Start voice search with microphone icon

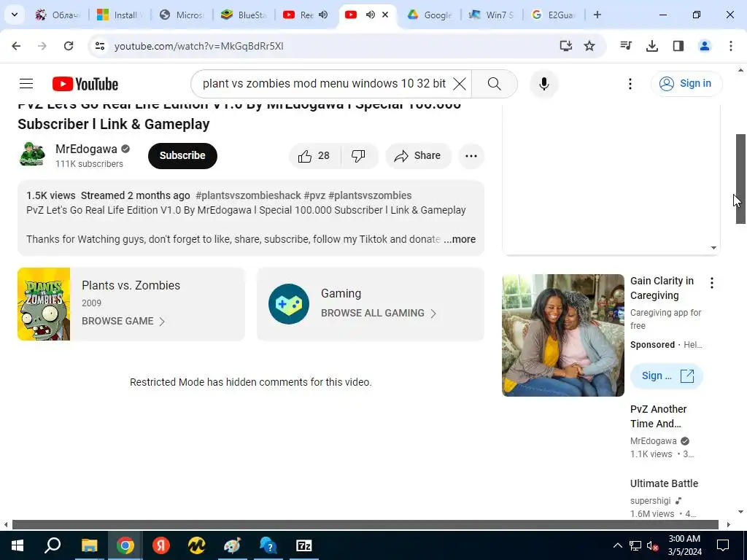(x=543, y=84)
